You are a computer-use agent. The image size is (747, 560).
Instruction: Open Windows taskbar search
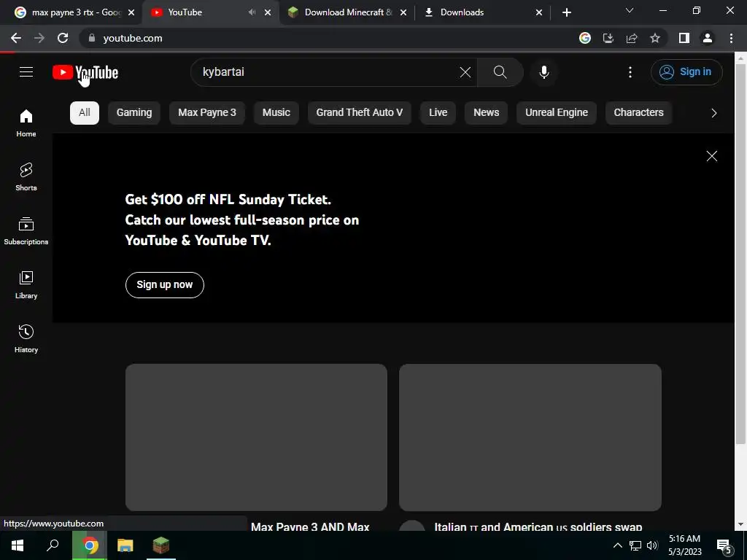point(53,545)
